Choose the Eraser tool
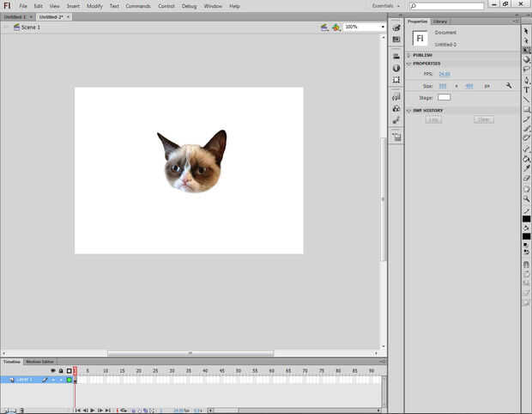The width and height of the screenshot is (532, 414). click(x=526, y=179)
